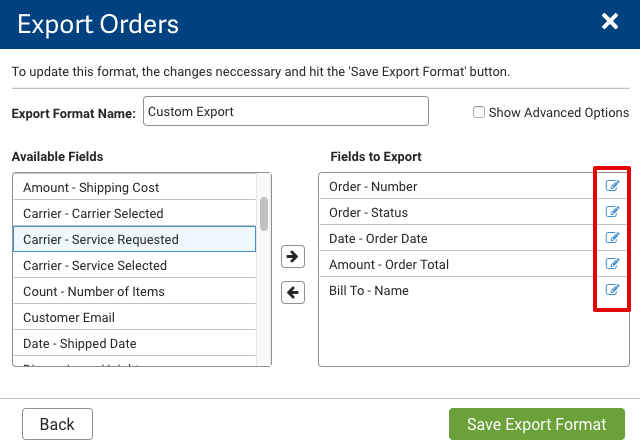Screen dimensions: 640x445
Task: Edit the Order - Number field icon
Action: point(613,186)
